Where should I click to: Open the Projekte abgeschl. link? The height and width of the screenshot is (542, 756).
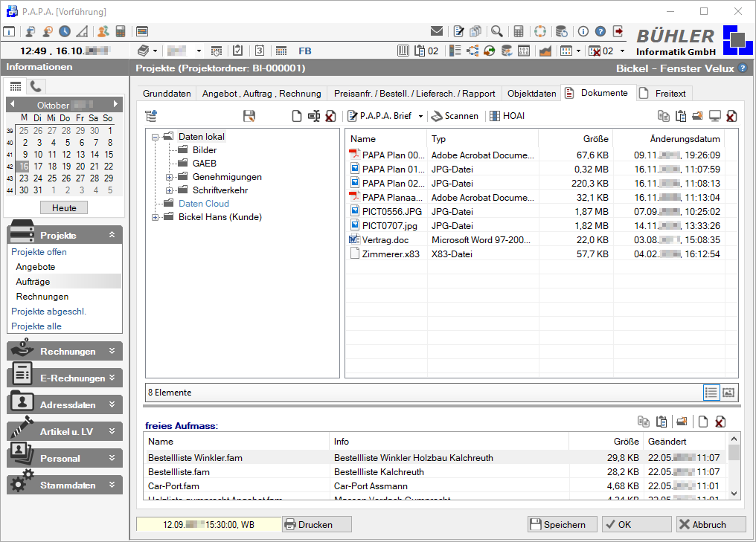[48, 312]
